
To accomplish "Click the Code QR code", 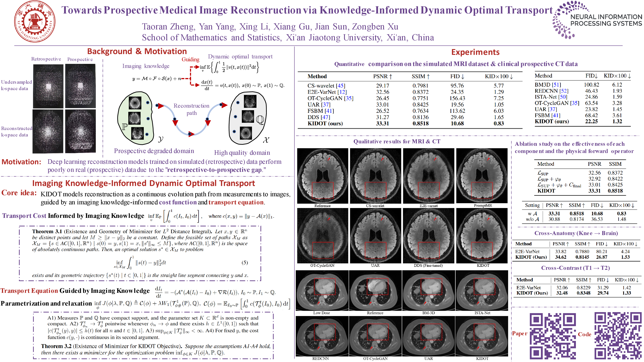I will [x=618, y=336].
